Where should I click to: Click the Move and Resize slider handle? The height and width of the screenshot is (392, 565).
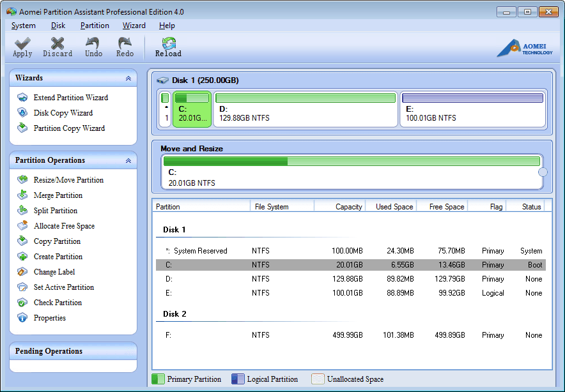click(x=543, y=172)
